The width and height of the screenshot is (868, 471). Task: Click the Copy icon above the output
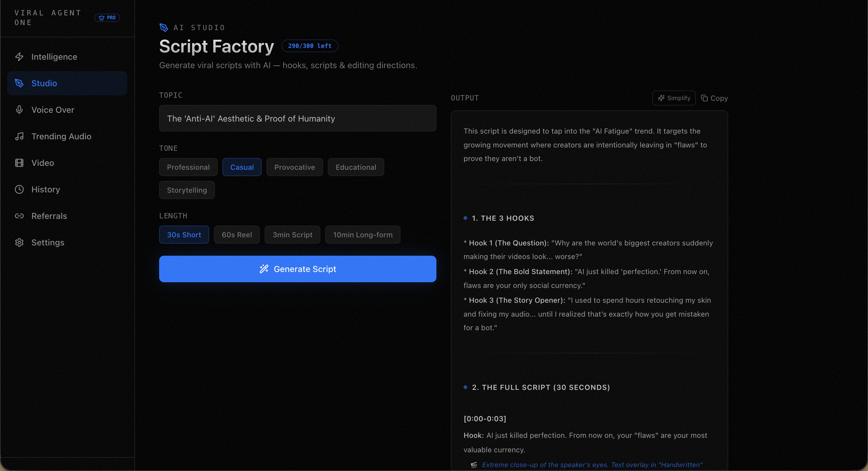[705, 98]
